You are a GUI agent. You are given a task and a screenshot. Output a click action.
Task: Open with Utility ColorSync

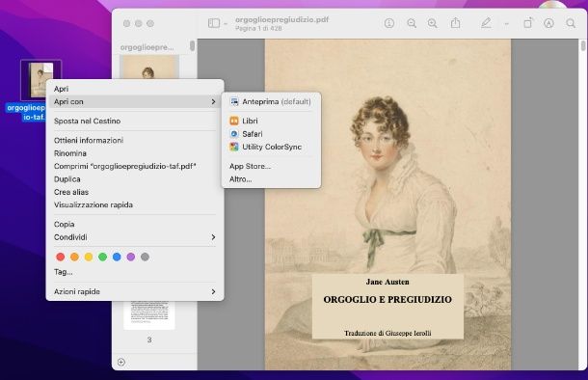pyautogui.click(x=271, y=147)
